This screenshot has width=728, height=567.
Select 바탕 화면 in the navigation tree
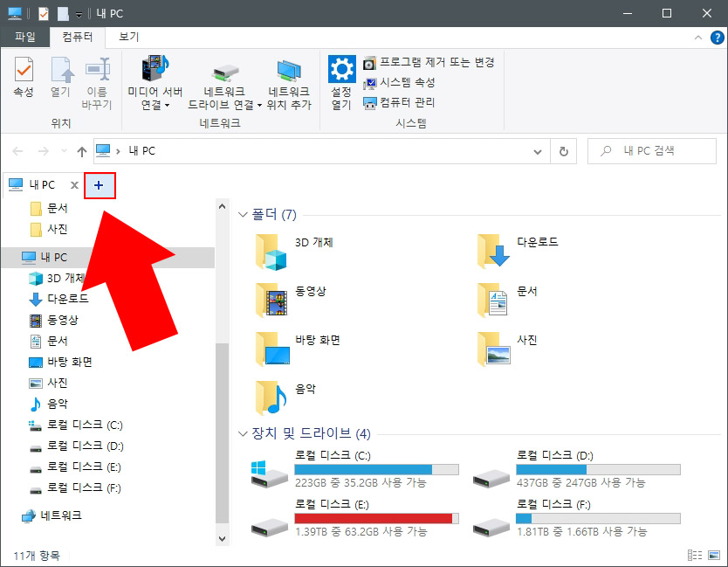pyautogui.click(x=61, y=362)
